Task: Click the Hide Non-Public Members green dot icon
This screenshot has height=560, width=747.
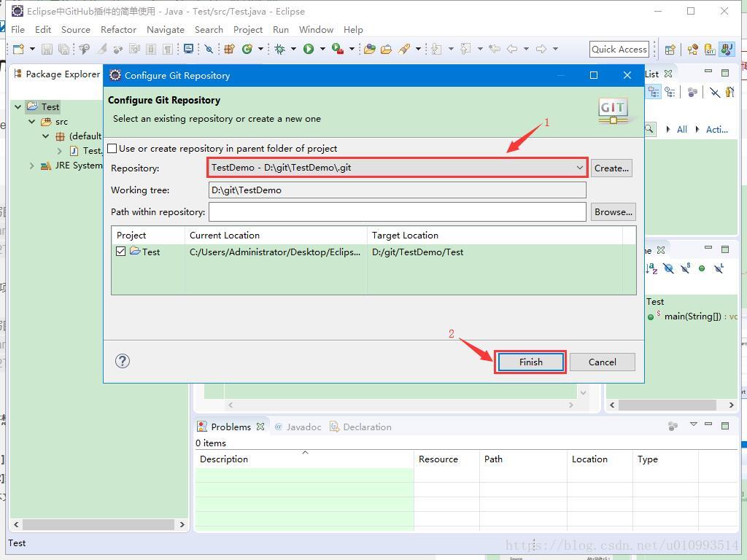Action: coord(702,268)
